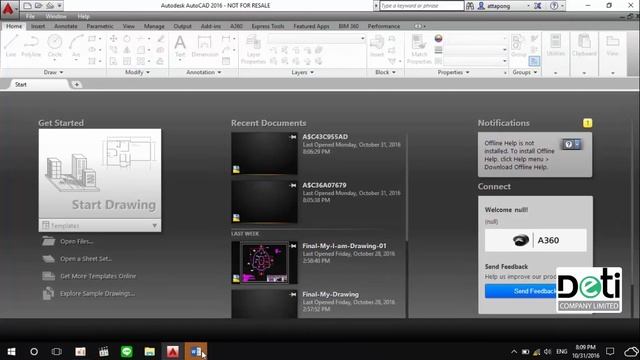This screenshot has width=640, height=360.
Task: Open the Window menu
Action: click(56, 17)
